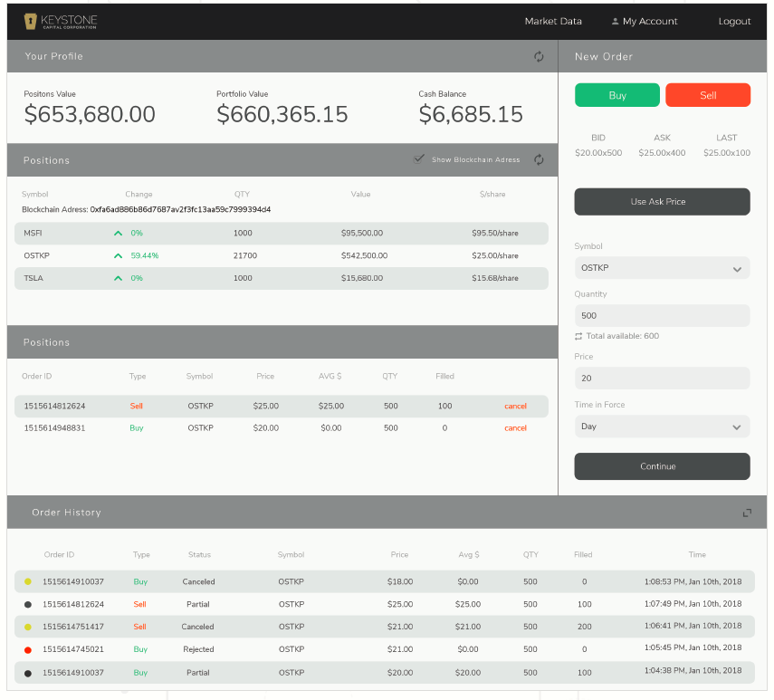Click Continue to submit the order
774x700 pixels.
(662, 466)
